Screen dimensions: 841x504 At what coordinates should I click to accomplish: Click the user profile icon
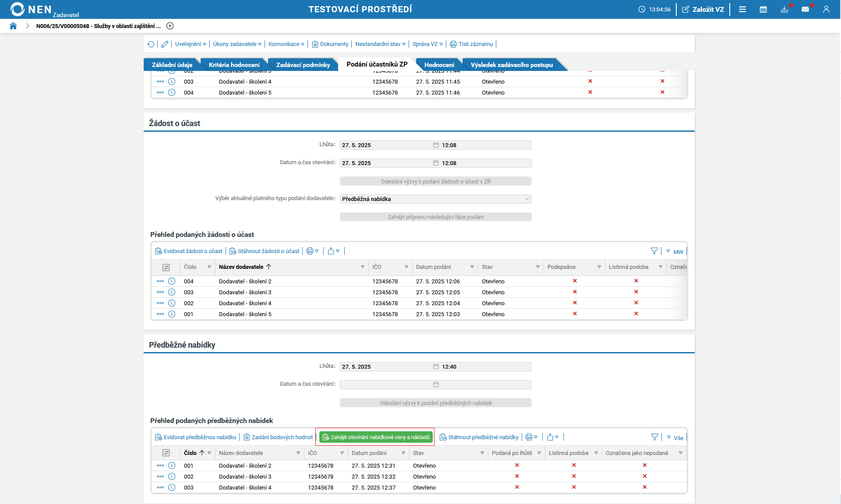pos(826,9)
